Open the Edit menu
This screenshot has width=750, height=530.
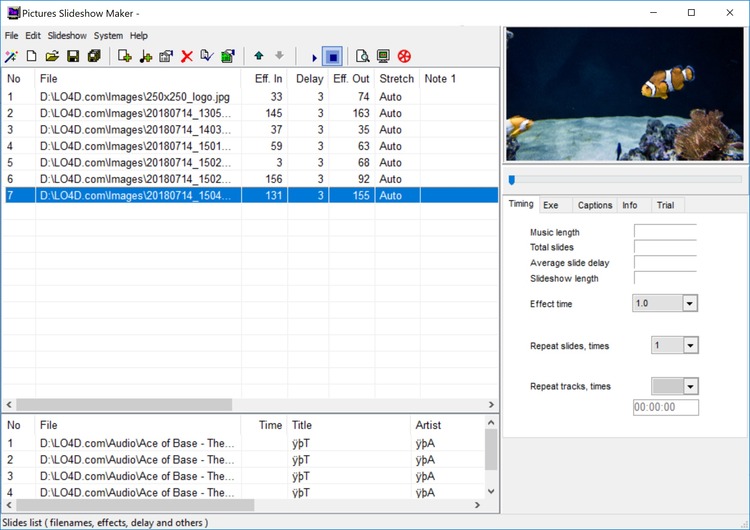pos(33,35)
